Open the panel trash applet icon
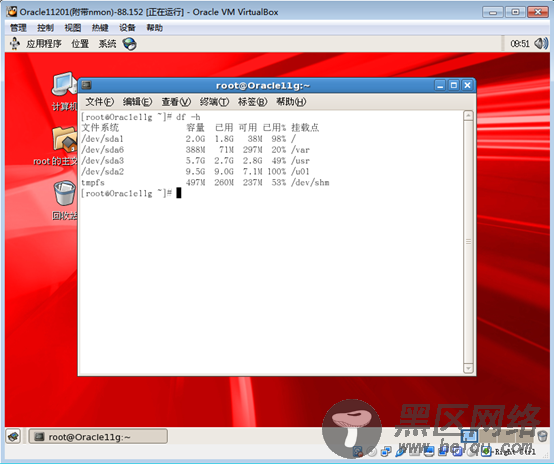The image size is (554, 464). 543,436
